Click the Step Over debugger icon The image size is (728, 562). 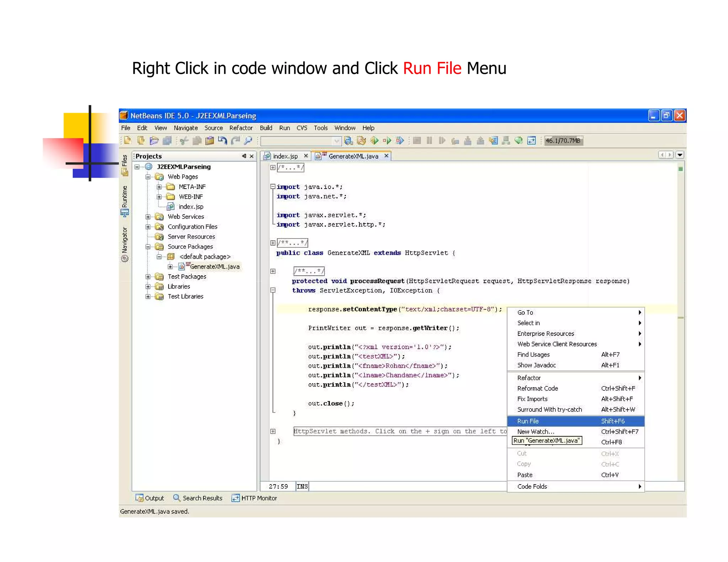[x=455, y=141]
